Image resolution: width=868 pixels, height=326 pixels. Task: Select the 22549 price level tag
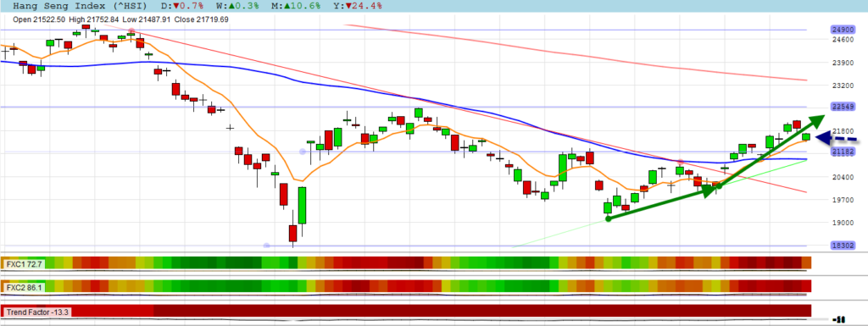pos(843,106)
